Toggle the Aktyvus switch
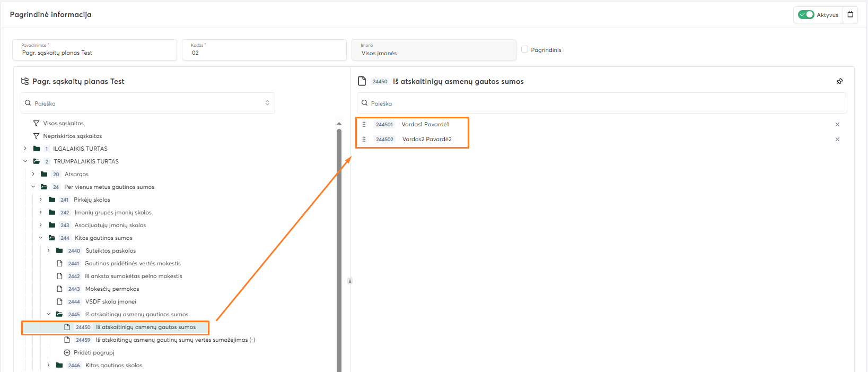The width and height of the screenshot is (868, 372). point(806,15)
